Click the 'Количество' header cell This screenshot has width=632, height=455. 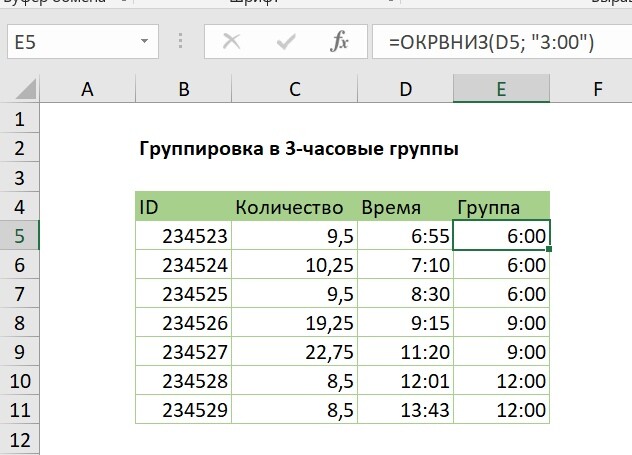pyautogui.click(x=295, y=206)
